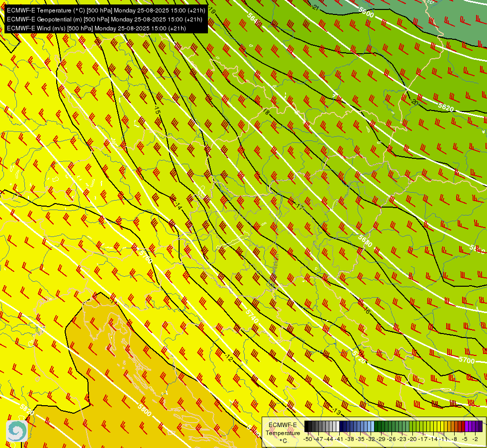
Task: Click the '-23' legend tick label
Action: [x=402, y=439]
